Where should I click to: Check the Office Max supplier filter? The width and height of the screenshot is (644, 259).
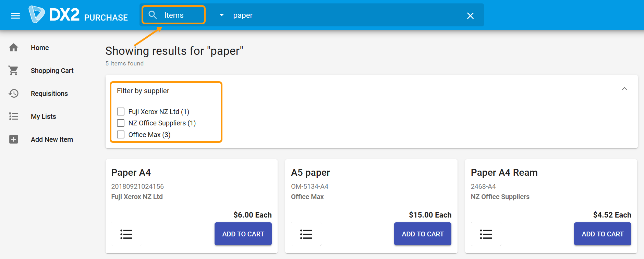[121, 135]
